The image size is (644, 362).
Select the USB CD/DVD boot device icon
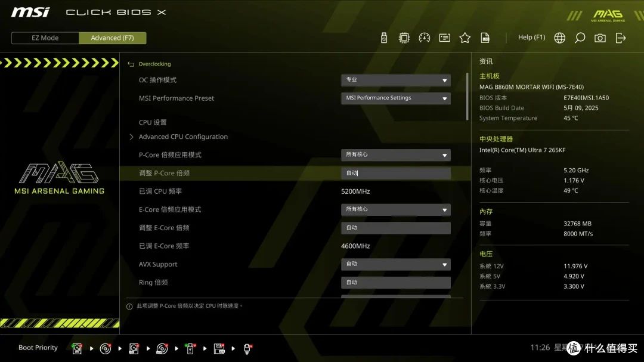[162, 348]
